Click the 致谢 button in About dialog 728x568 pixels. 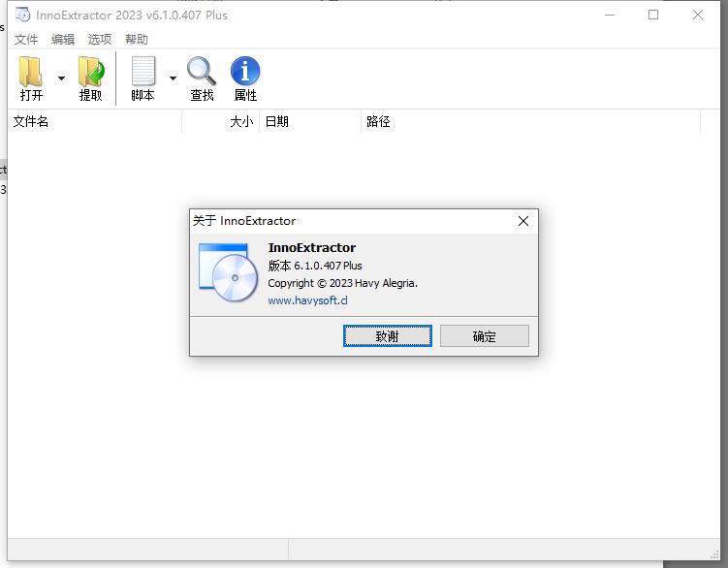tap(387, 335)
